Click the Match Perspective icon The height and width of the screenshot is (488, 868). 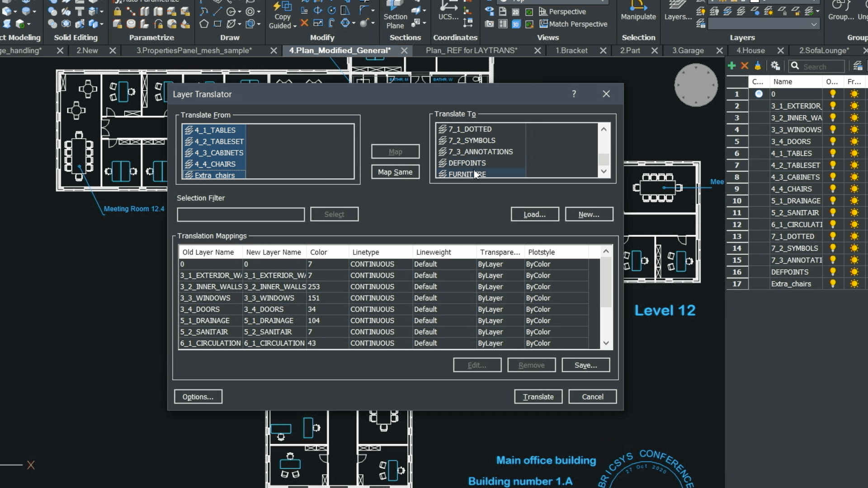pos(544,24)
